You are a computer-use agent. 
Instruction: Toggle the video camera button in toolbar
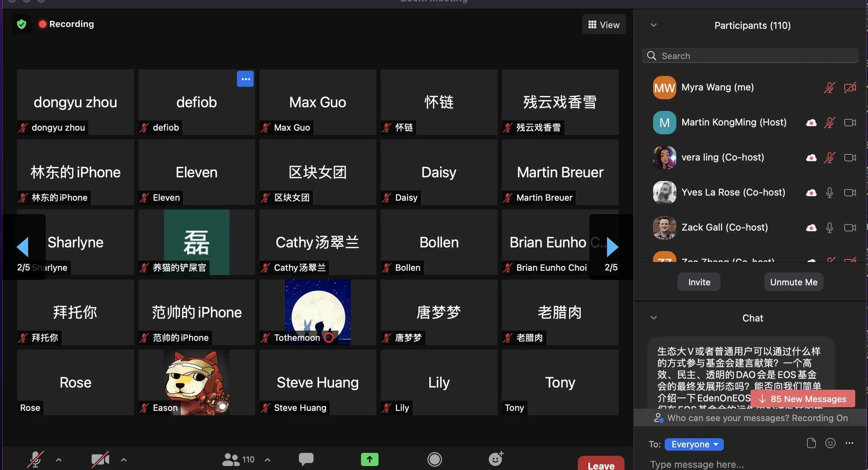[100, 459]
